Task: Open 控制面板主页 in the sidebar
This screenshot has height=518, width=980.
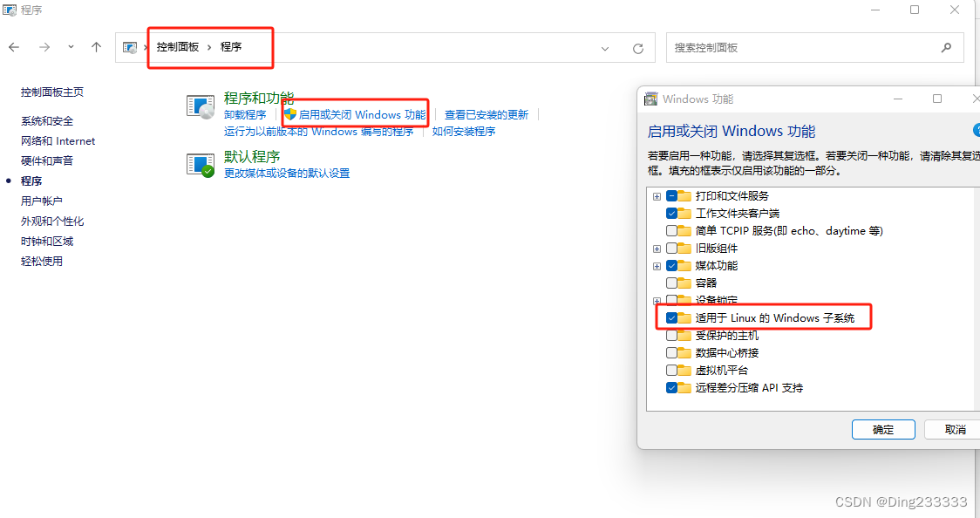Action: (51, 92)
